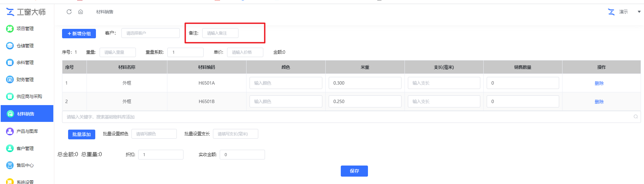The width and height of the screenshot is (644, 184).
Task: Select the 材料销售 breadcrumb tab
Action: click(x=105, y=12)
